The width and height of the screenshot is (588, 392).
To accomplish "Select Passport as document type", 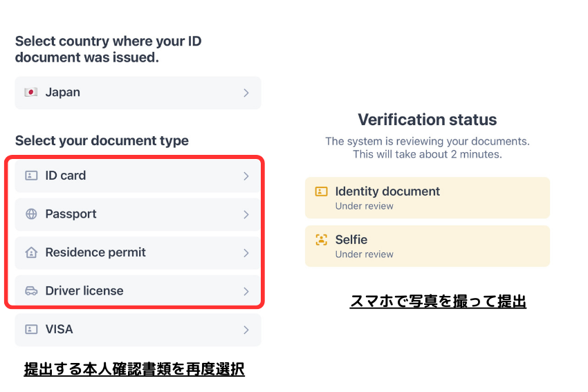I will 137,214.
